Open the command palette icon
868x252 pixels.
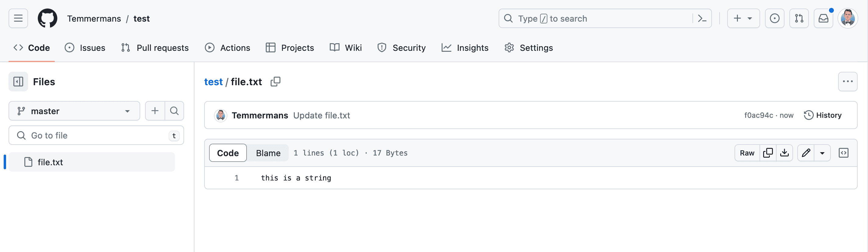(x=702, y=18)
